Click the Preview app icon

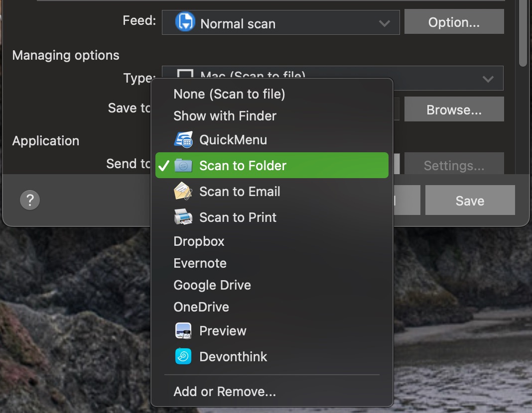[183, 331]
